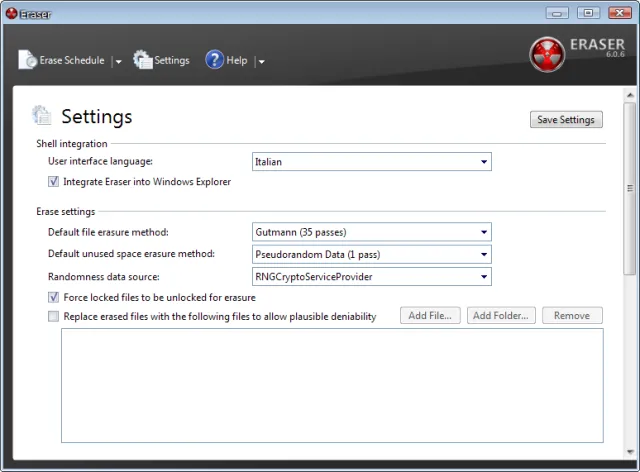640x472 pixels.
Task: Click the 'Default unused space erasure method:' label
Action: (x=131, y=254)
